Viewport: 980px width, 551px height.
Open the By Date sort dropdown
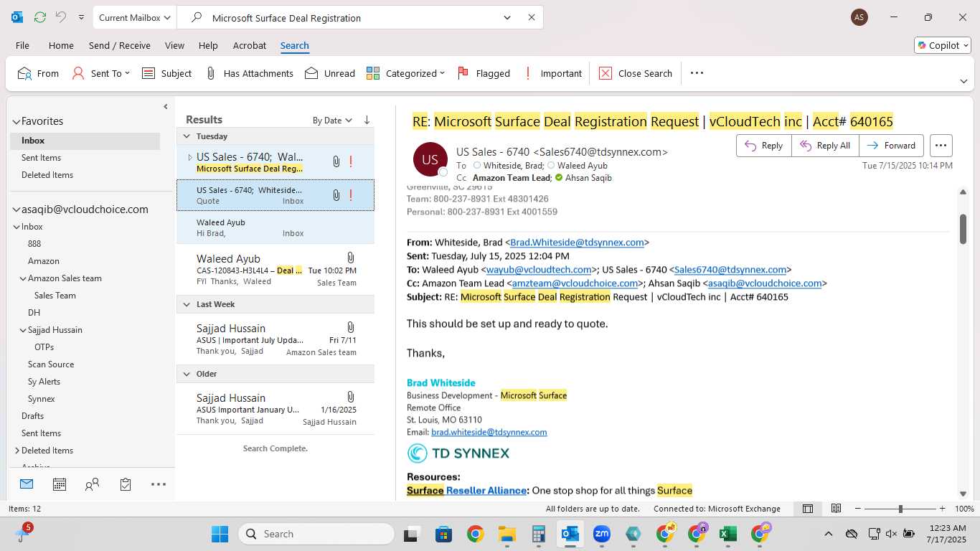coord(332,121)
